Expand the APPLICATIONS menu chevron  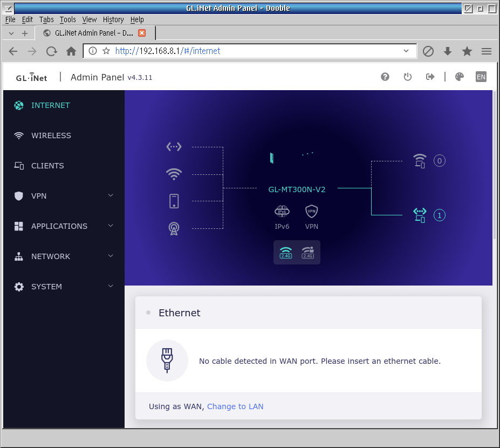pos(111,226)
